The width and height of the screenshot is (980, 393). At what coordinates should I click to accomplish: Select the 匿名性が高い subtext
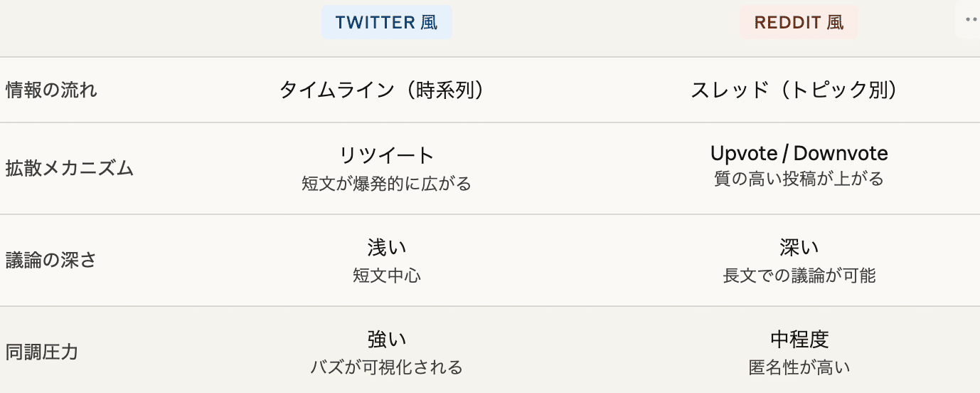tap(799, 367)
